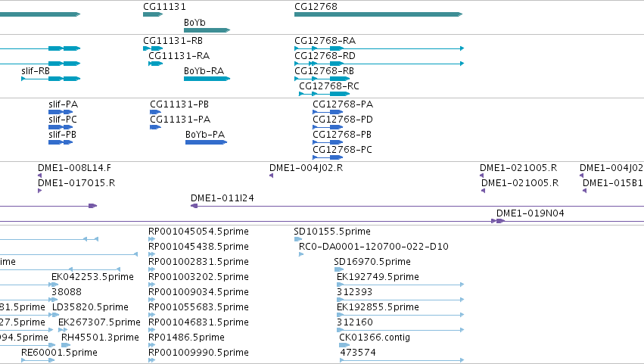Select the RP01486.5prime EST label
644x364 pixels.
pos(186,338)
